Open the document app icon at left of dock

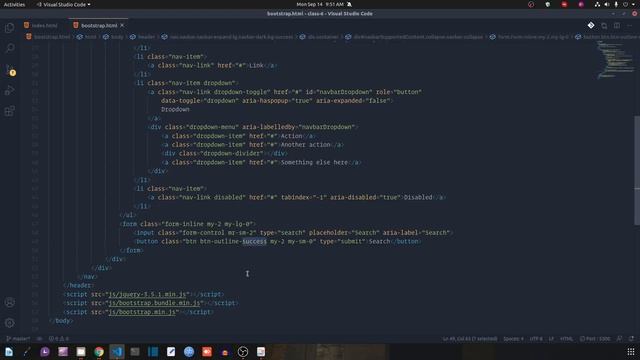pyautogui.click(x=9, y=351)
